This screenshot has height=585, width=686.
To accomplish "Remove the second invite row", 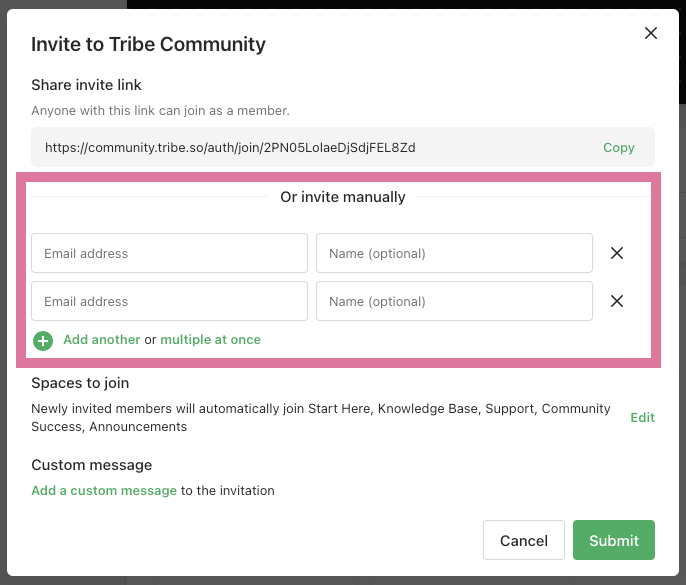I will 617,301.
